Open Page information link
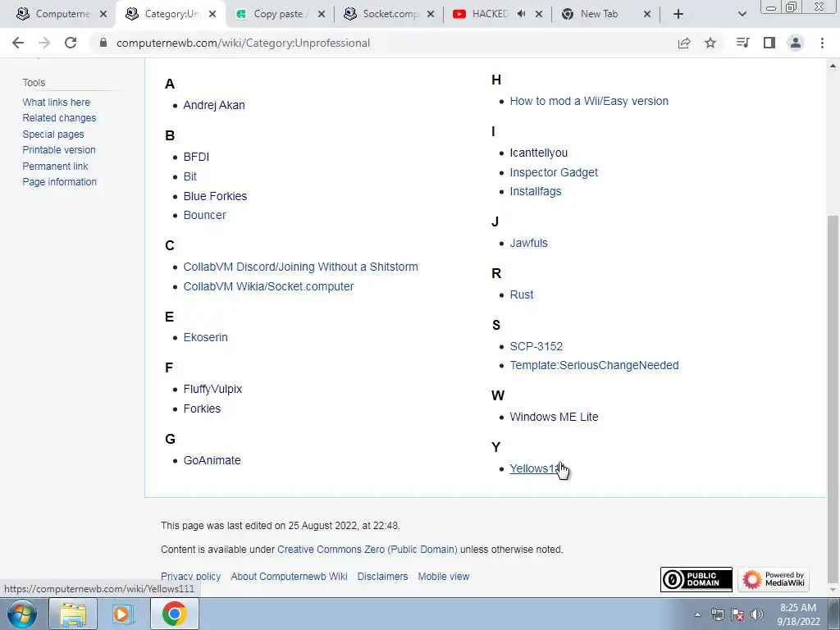The image size is (840, 630). pyautogui.click(x=59, y=181)
